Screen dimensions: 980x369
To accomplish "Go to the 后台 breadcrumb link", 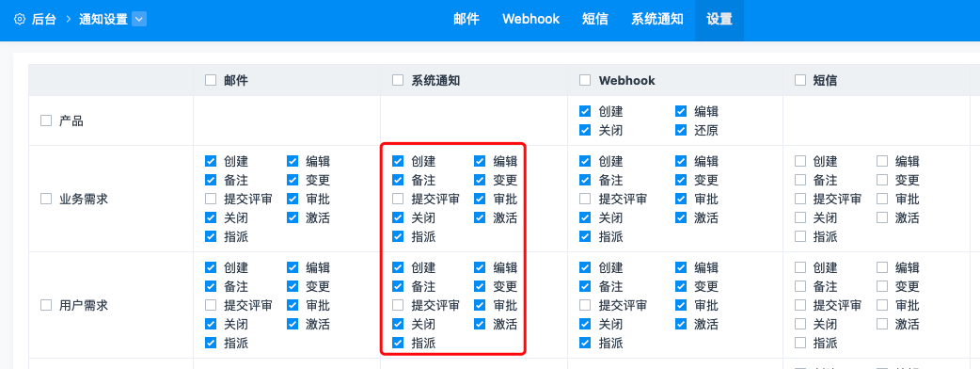I will click(x=44, y=20).
